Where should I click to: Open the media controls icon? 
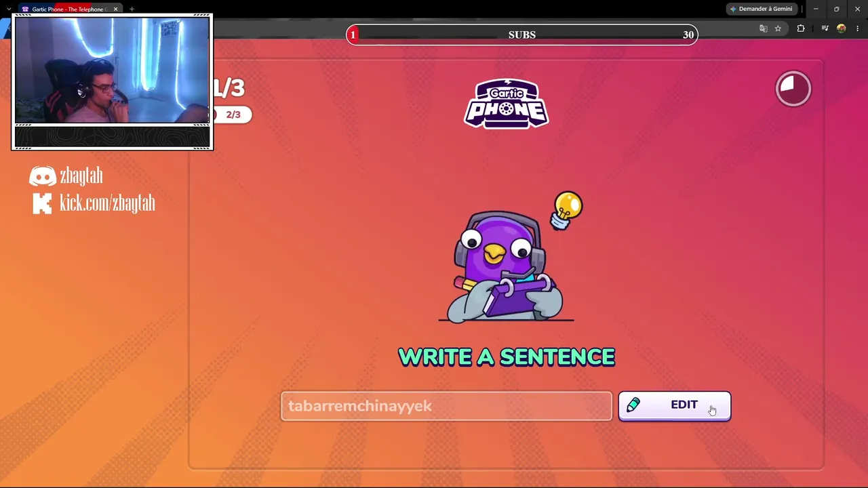point(825,28)
